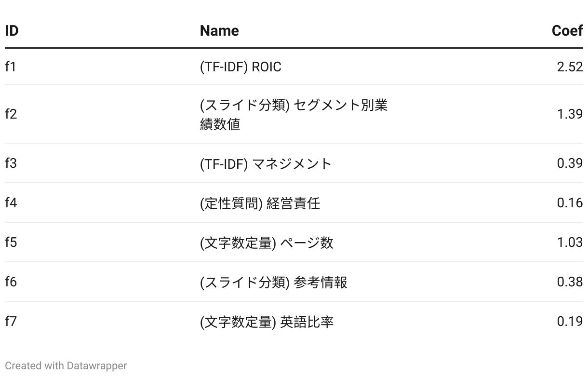
Task: Click the ID column header
Action: pyautogui.click(x=12, y=31)
